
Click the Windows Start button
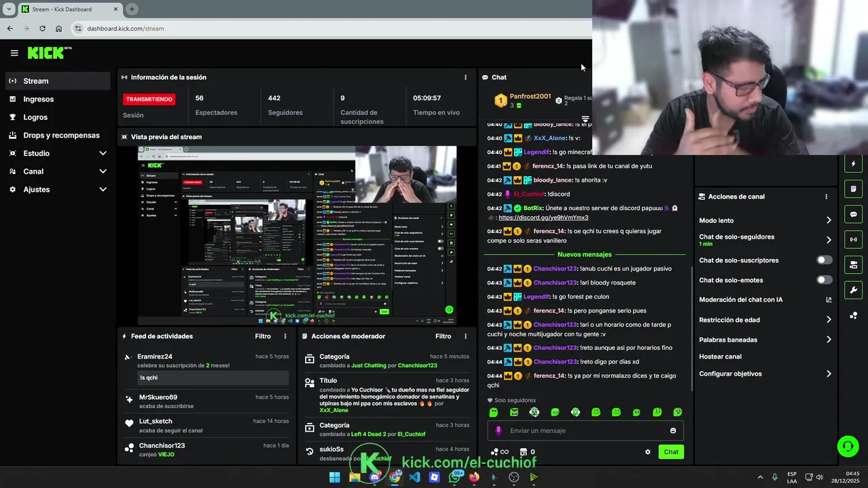(335, 477)
